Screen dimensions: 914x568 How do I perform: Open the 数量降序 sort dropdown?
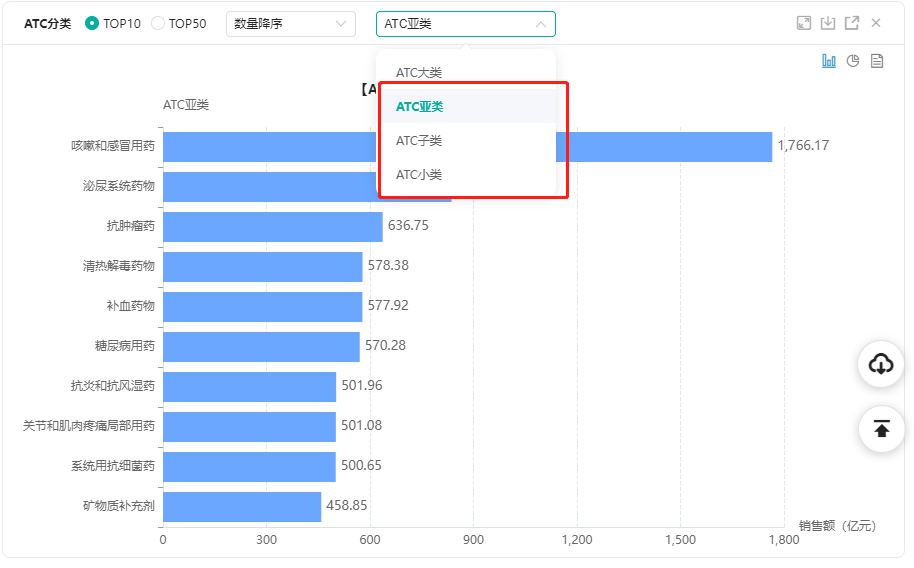(290, 23)
